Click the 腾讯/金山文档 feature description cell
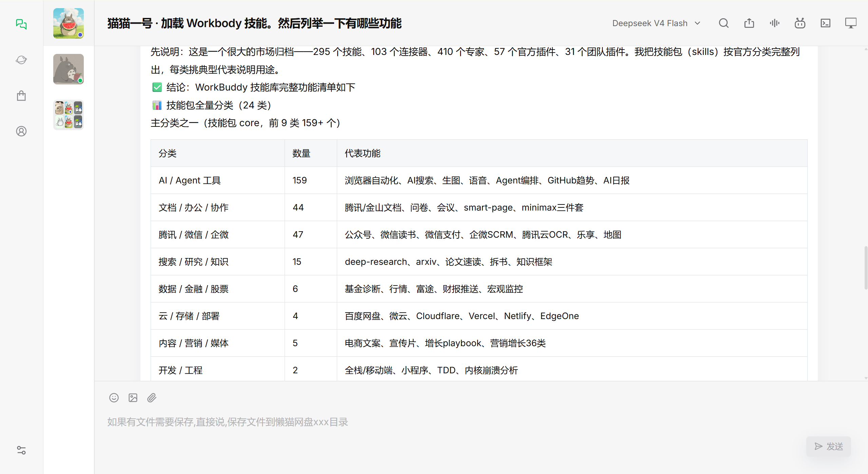868x474 pixels. pyautogui.click(x=572, y=208)
